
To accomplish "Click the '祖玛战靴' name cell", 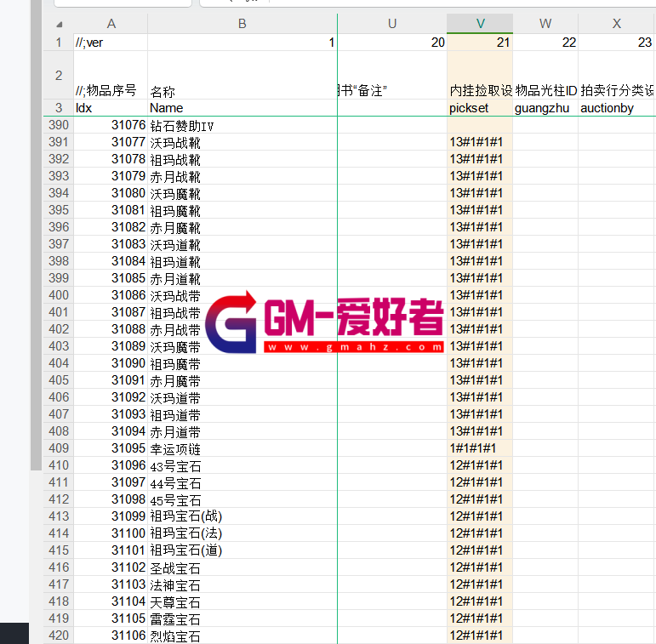I will coord(242,159).
